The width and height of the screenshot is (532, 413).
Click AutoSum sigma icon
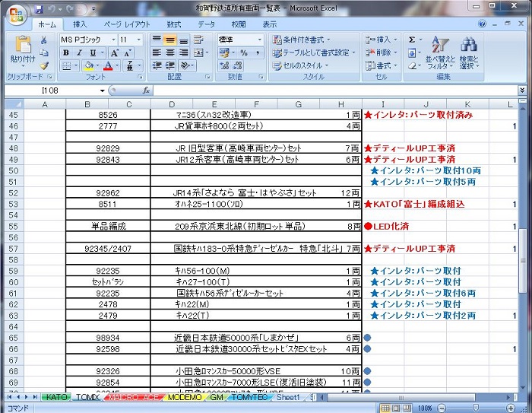tap(412, 40)
